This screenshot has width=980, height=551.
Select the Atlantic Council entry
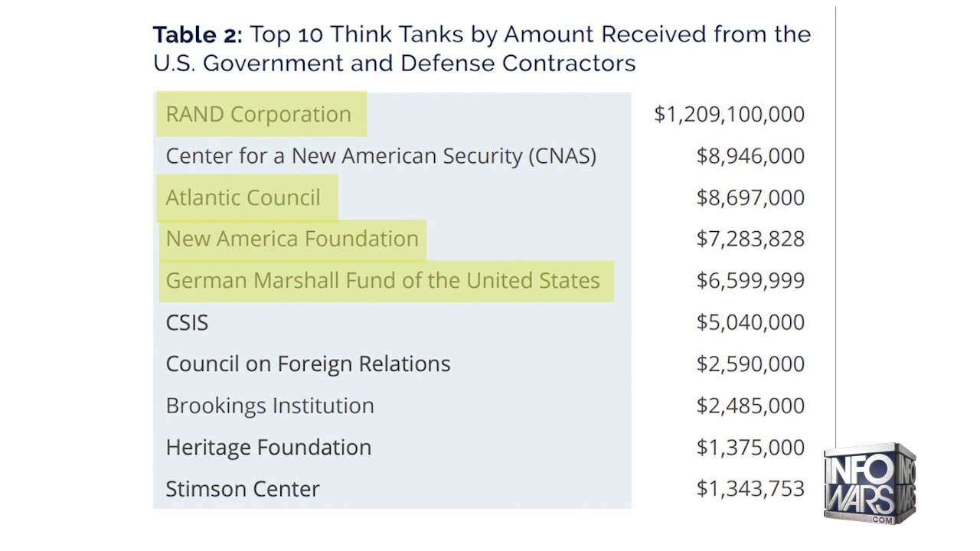click(x=243, y=197)
